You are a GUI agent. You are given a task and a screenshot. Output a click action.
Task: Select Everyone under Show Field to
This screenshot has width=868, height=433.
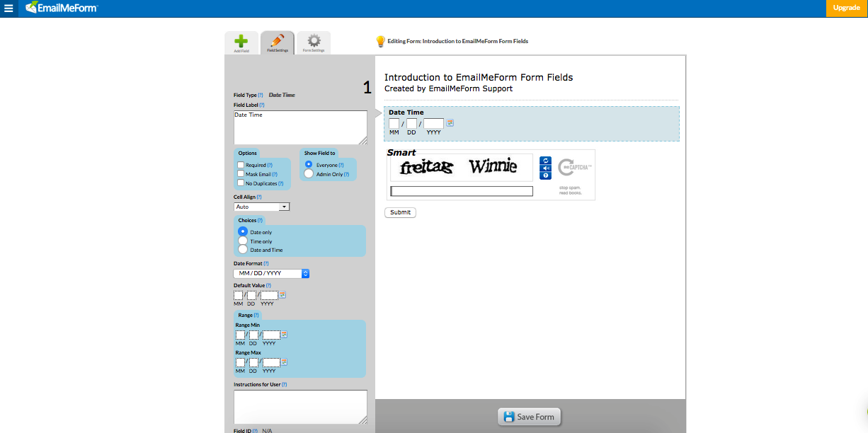tap(309, 164)
